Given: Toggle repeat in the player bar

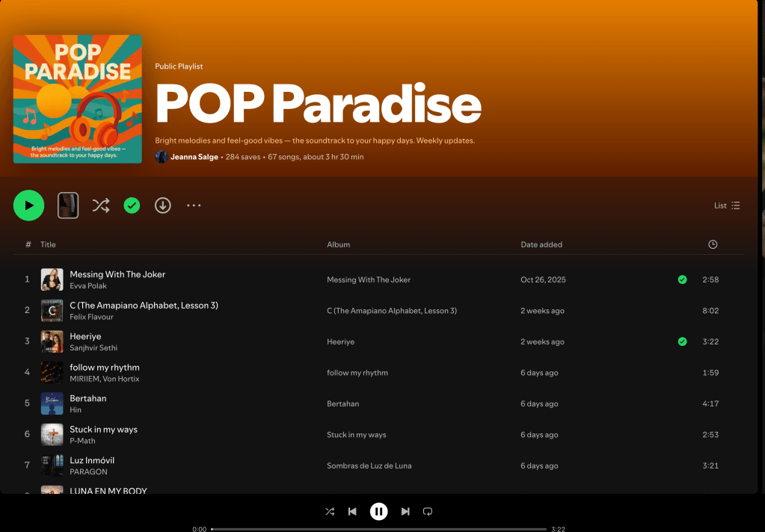Looking at the screenshot, I should pyautogui.click(x=428, y=512).
